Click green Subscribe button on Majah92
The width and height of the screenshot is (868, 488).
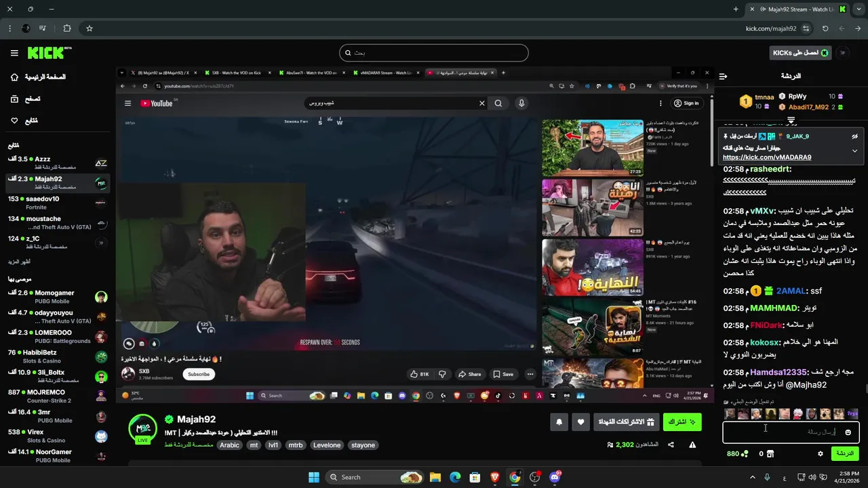682,422
